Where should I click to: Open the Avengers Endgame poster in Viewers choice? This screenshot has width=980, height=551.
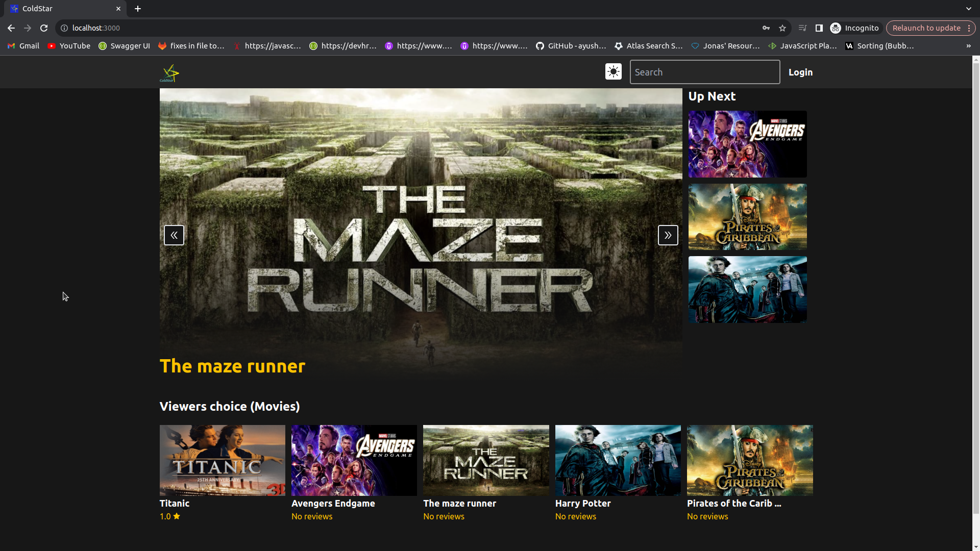click(x=354, y=460)
